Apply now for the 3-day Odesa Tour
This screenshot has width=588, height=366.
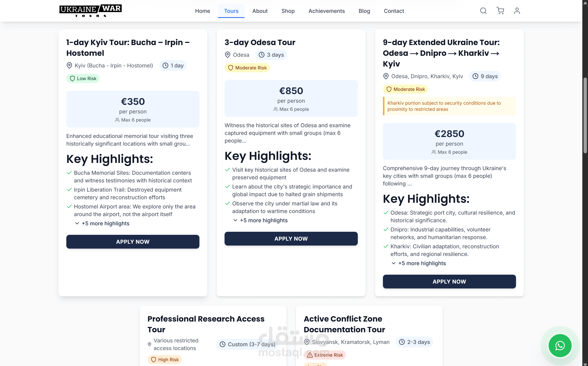[291, 239]
